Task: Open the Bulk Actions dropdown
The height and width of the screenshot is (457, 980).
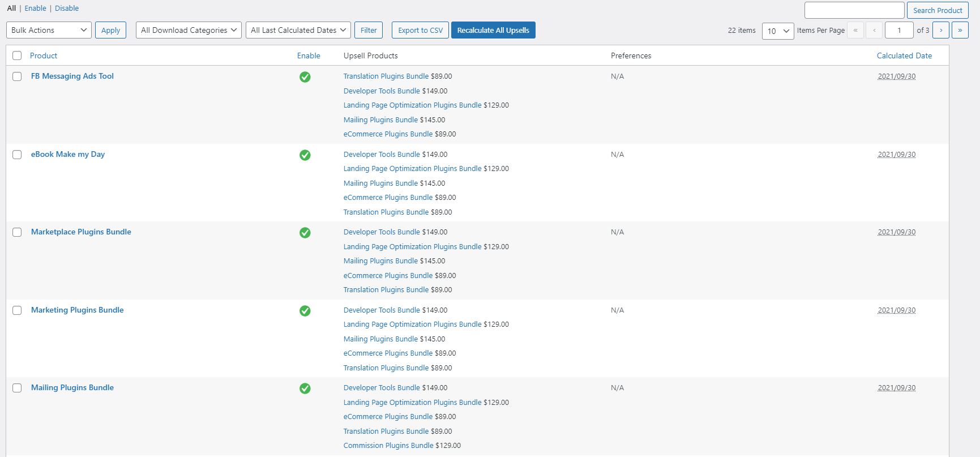Action: 49,30
